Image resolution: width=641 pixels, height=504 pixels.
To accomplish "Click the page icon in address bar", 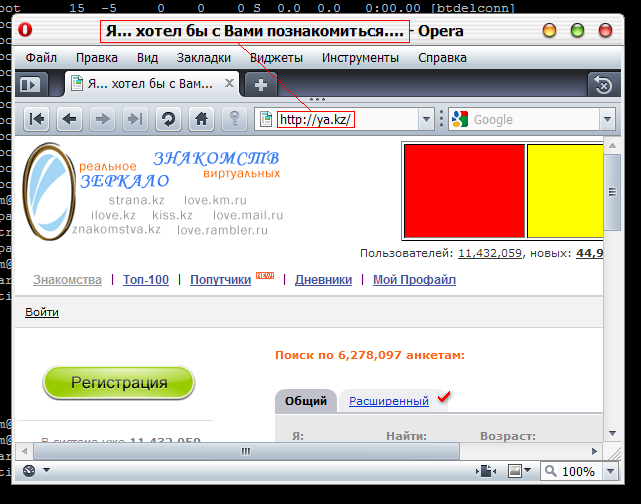I will (x=266, y=119).
